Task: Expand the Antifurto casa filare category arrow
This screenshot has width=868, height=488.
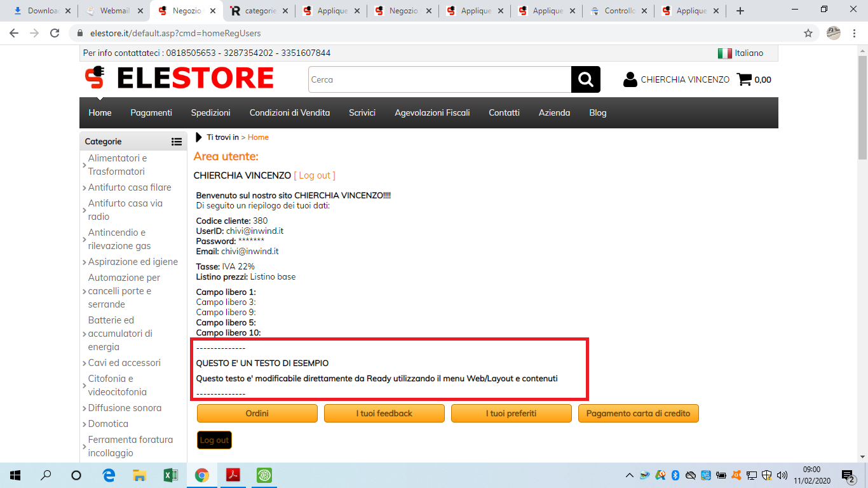Action: (x=85, y=188)
